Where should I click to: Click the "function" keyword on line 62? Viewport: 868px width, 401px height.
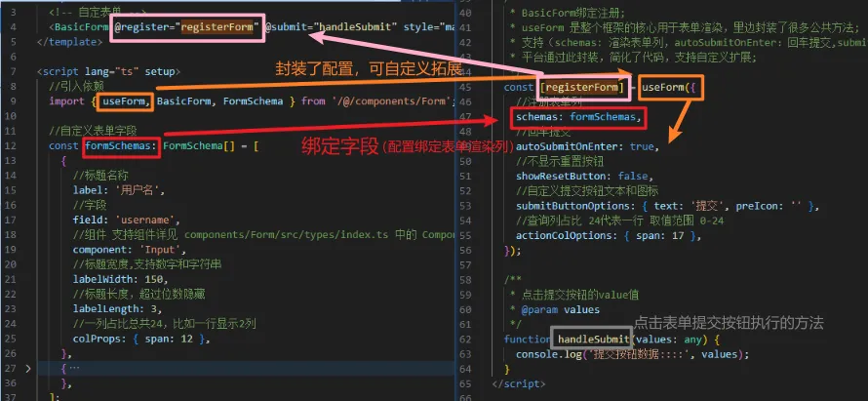point(527,340)
